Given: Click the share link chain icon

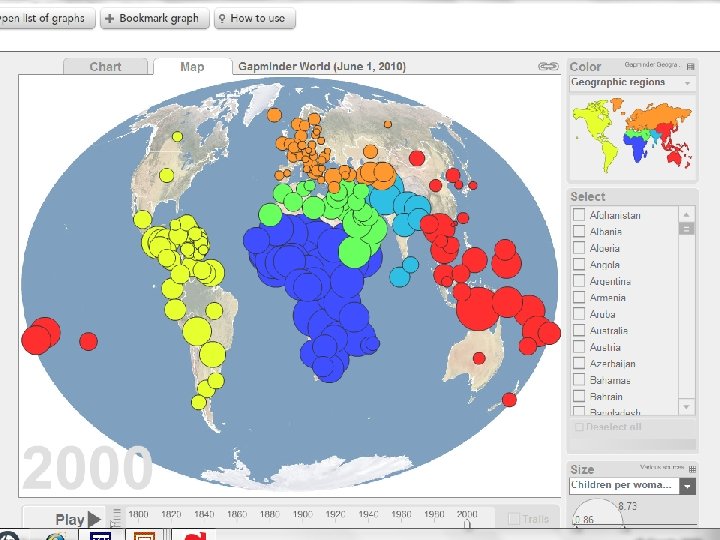Looking at the screenshot, I should click(x=548, y=66).
